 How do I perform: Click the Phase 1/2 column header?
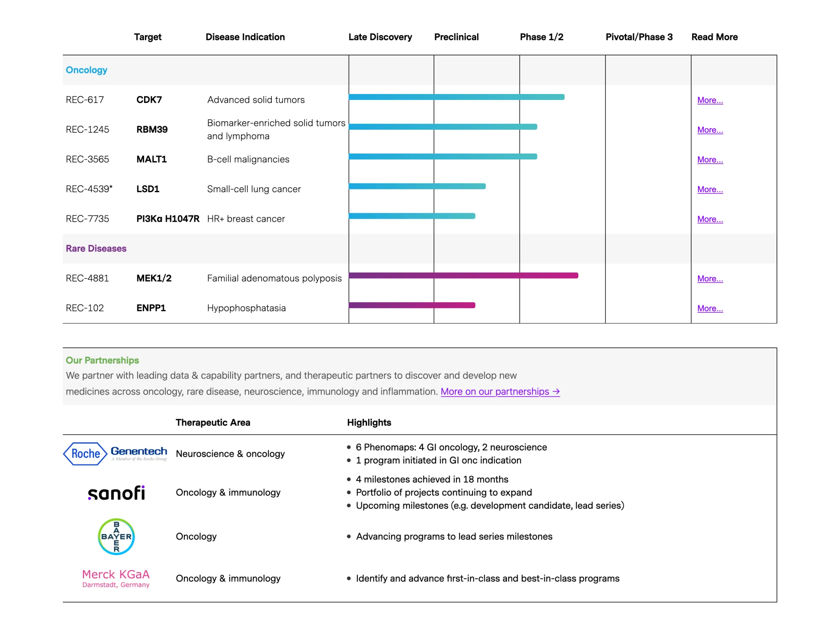pyautogui.click(x=541, y=37)
